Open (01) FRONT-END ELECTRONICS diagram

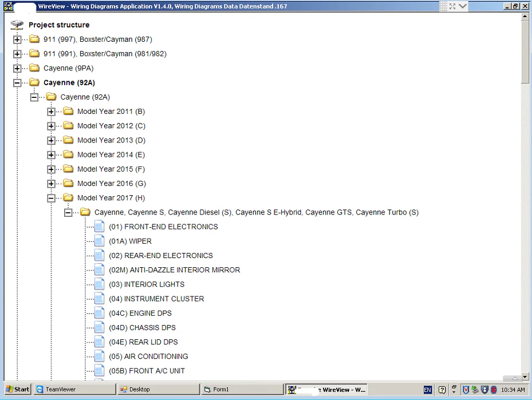coord(163,227)
